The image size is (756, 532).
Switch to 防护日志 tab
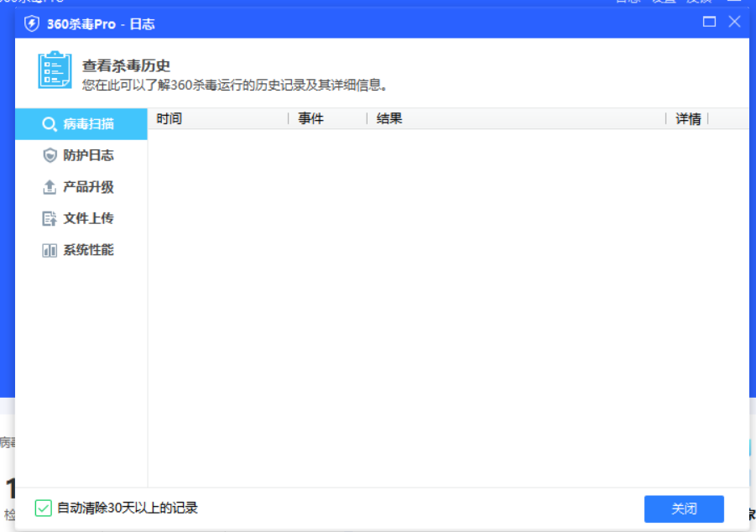(81, 155)
